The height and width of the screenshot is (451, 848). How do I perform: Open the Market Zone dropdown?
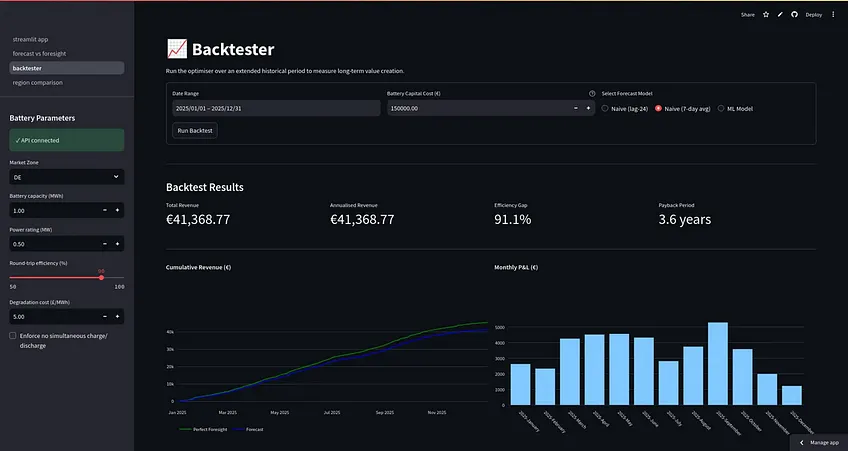pos(67,177)
